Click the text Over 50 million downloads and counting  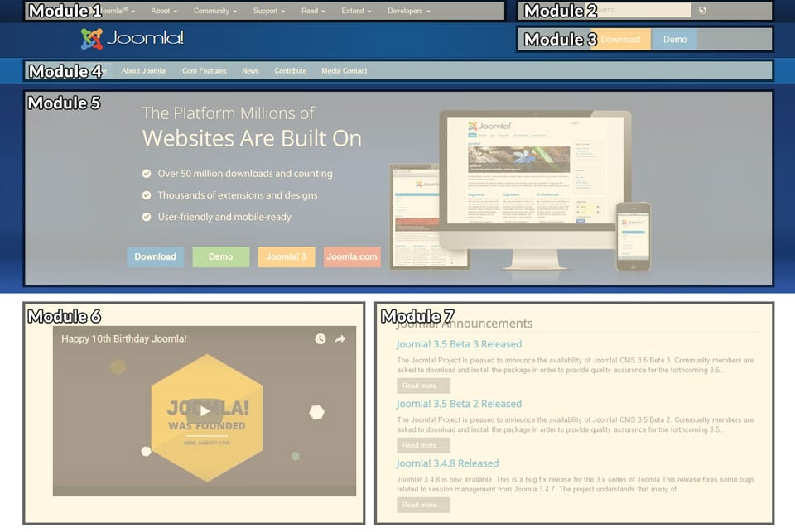click(x=245, y=173)
